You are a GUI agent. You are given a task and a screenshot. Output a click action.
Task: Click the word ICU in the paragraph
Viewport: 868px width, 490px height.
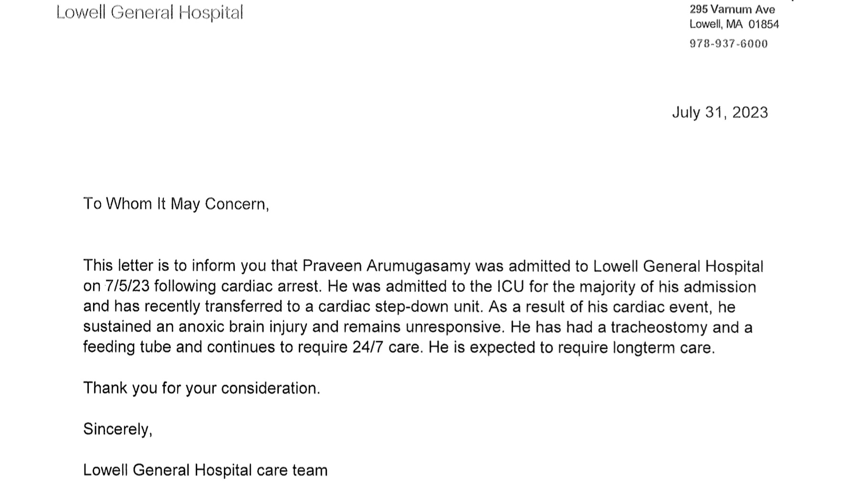510,286
